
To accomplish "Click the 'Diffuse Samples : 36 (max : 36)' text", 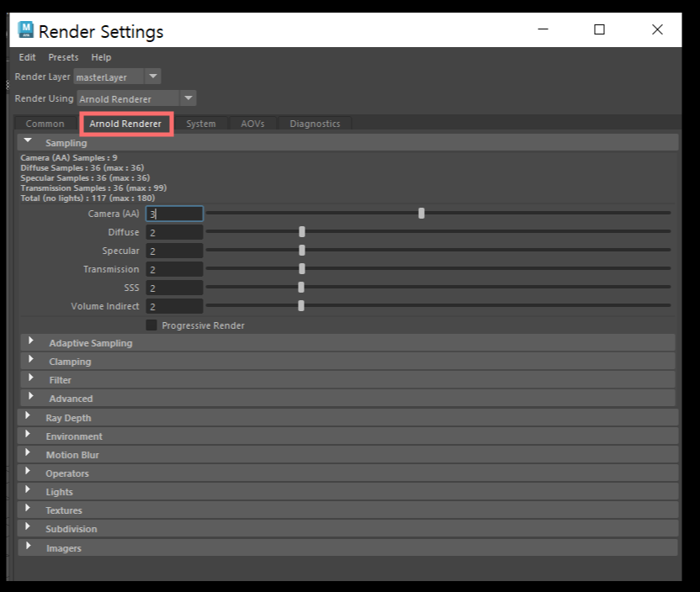I will (82, 167).
